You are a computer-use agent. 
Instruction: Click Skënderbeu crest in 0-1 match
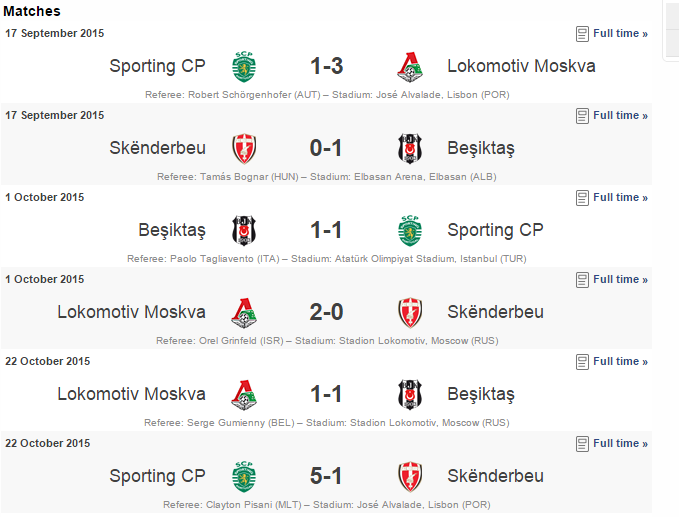[x=244, y=149]
